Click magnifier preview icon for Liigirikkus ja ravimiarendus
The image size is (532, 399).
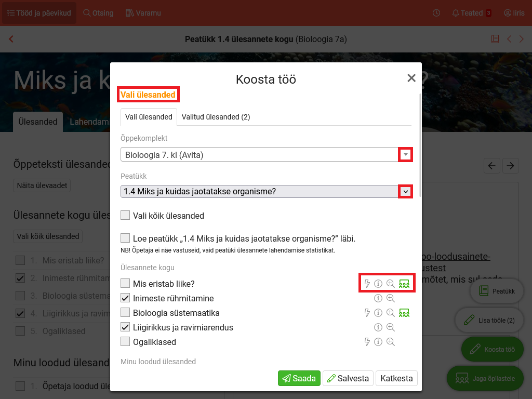391,327
